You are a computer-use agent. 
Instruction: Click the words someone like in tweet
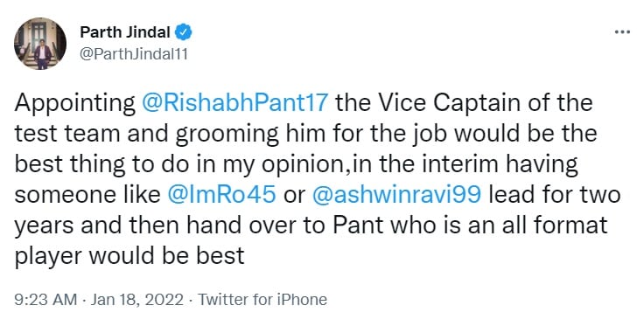pos(87,195)
